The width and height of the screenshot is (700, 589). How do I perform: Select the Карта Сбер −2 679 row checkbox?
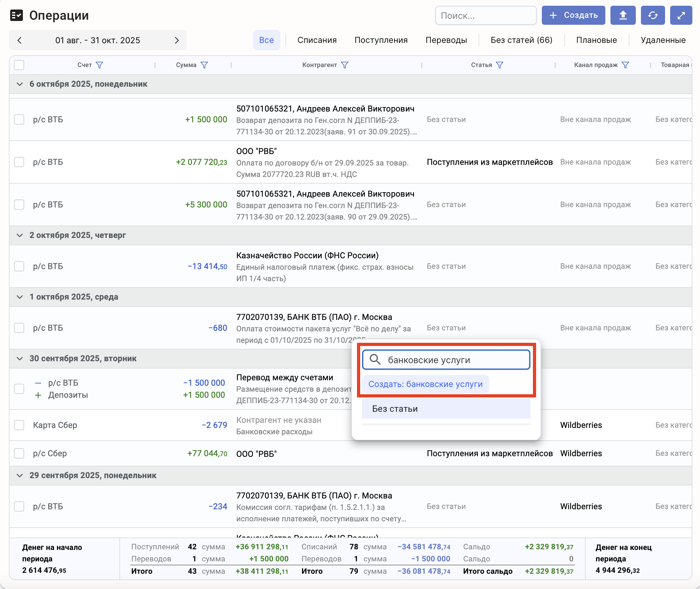pyautogui.click(x=19, y=425)
